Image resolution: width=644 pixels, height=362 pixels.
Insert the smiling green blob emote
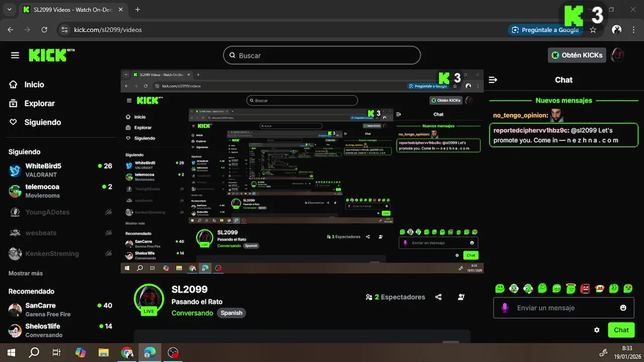pos(500,289)
